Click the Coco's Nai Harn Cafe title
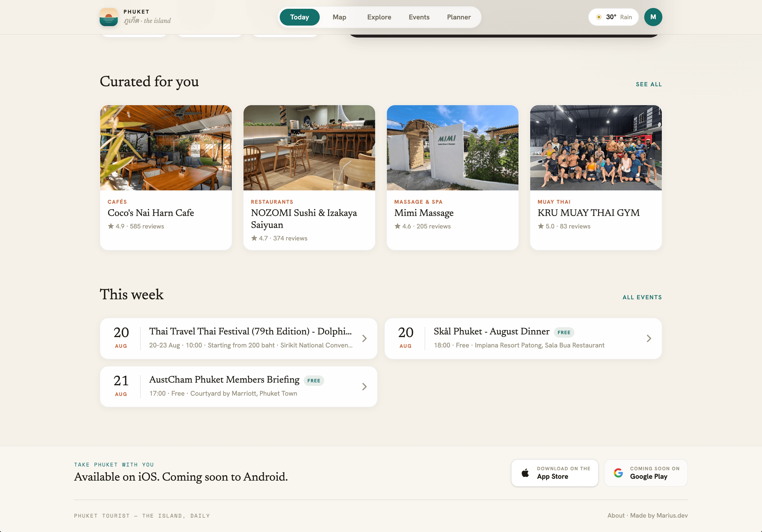Image resolution: width=762 pixels, height=532 pixels. (151, 212)
